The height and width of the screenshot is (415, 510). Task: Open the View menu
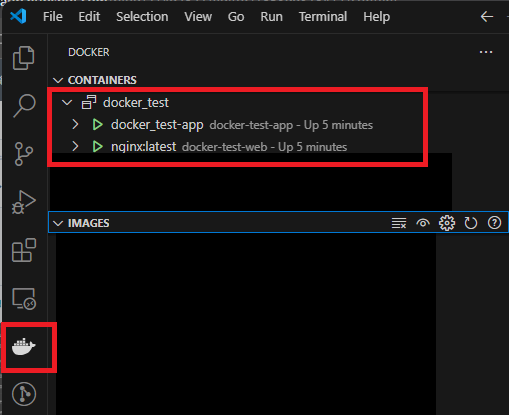[198, 16]
